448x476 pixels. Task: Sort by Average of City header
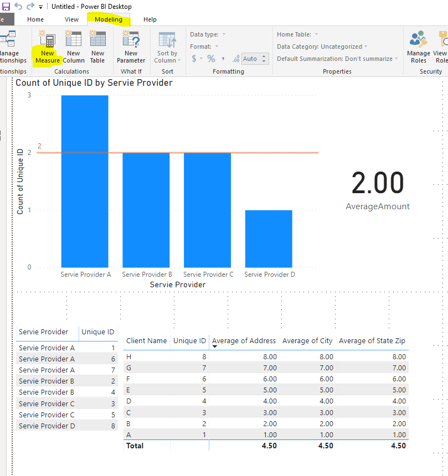(307, 340)
